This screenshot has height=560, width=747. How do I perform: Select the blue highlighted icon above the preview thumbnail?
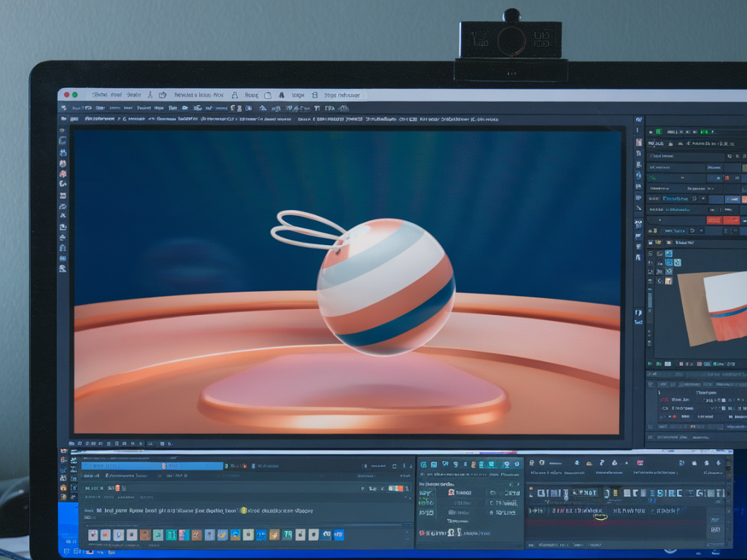tap(676, 262)
